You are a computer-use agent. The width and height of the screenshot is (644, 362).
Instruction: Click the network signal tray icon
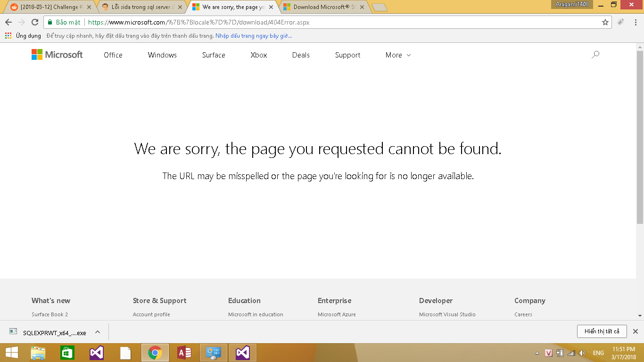[571, 353]
